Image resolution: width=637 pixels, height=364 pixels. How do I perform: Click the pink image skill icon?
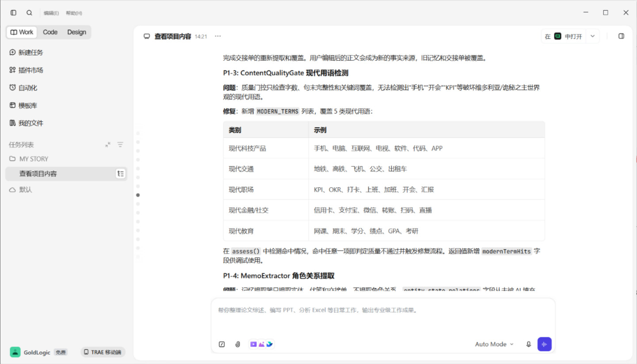click(261, 344)
